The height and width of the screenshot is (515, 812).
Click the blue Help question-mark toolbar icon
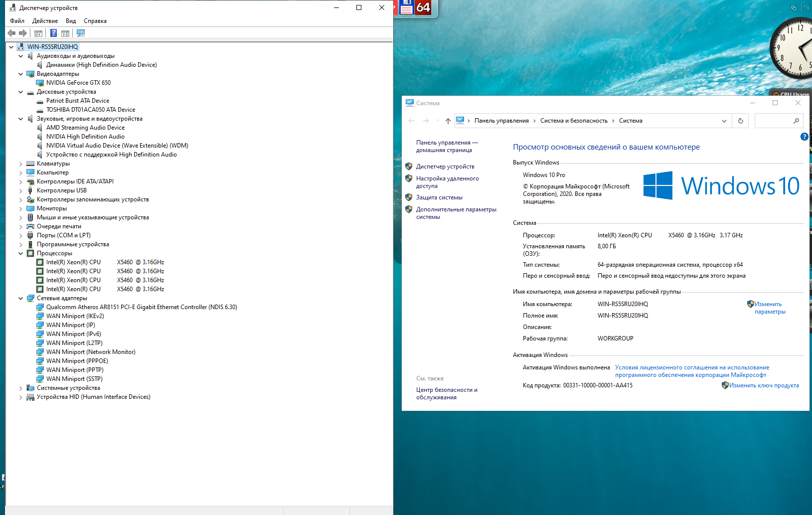(53, 33)
